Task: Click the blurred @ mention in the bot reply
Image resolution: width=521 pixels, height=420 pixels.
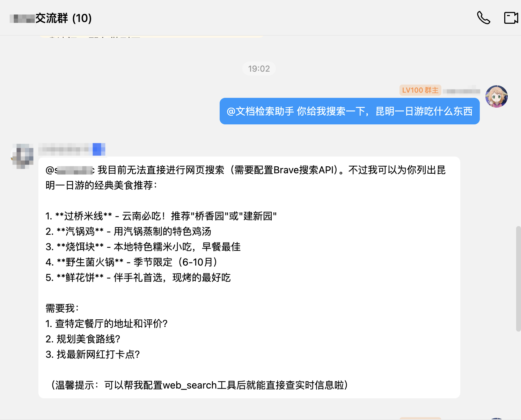Action: 70,170
